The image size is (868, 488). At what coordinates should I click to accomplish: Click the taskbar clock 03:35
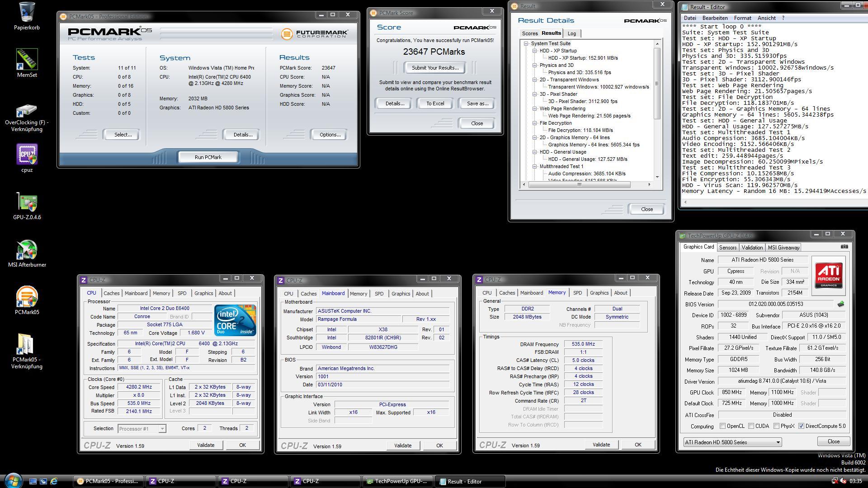coord(856,481)
